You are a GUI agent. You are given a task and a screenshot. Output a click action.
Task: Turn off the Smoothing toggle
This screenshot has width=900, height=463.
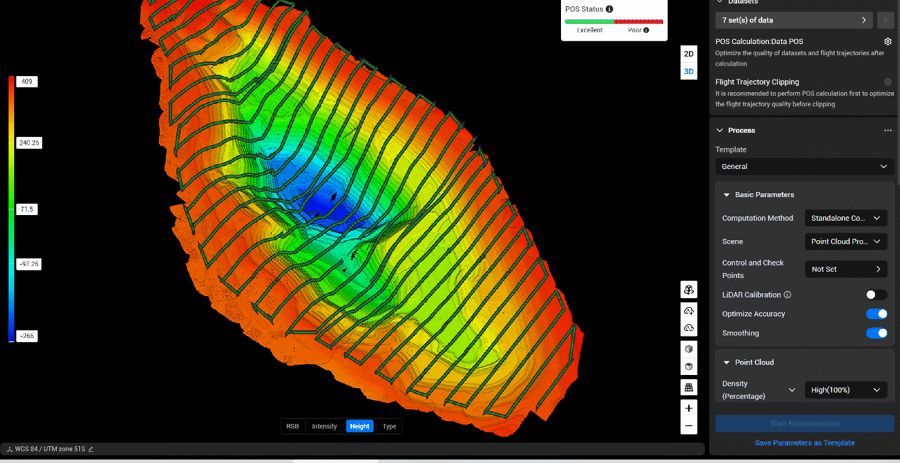click(x=876, y=333)
